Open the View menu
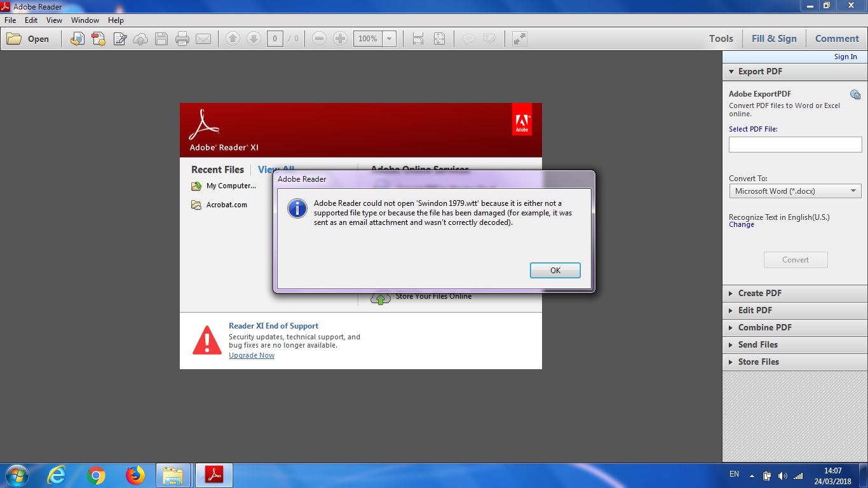868x488 pixels. coord(54,20)
